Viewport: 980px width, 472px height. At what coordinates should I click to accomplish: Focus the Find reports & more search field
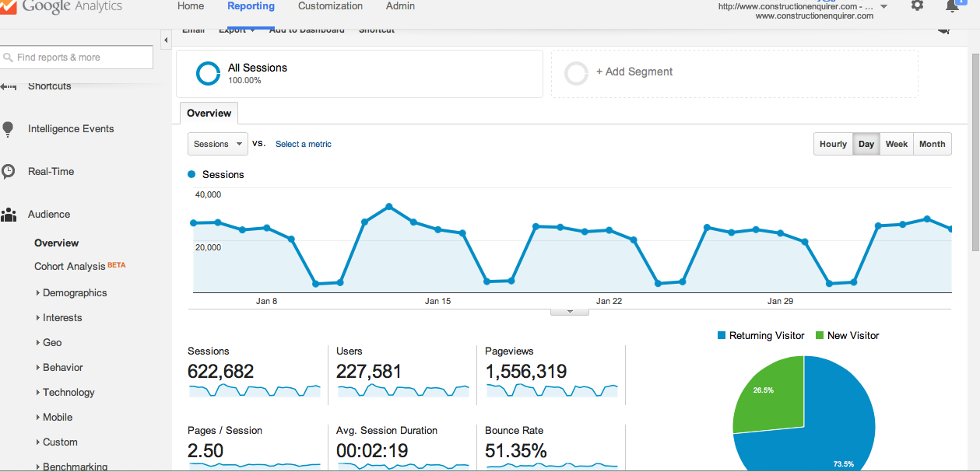[x=76, y=58]
